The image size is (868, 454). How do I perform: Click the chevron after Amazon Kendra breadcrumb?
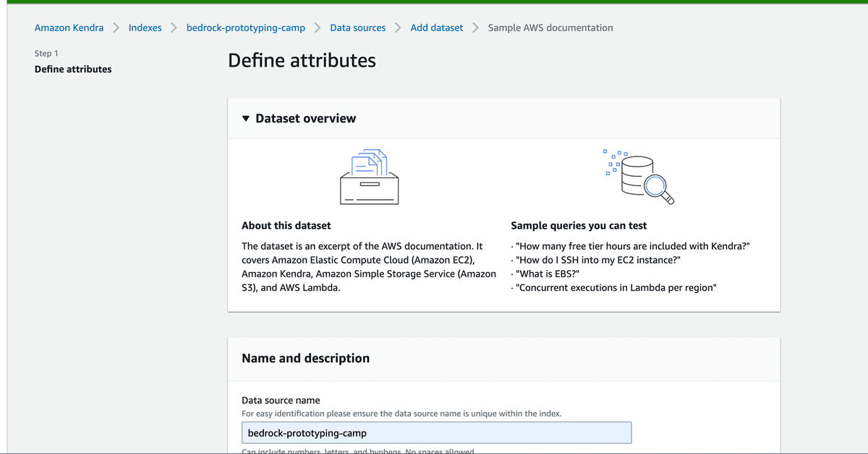tap(116, 28)
